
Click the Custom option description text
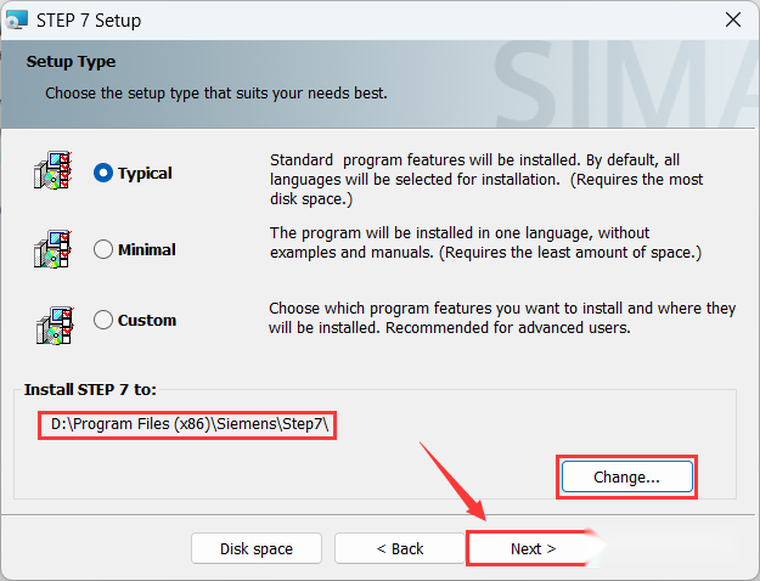pos(502,318)
